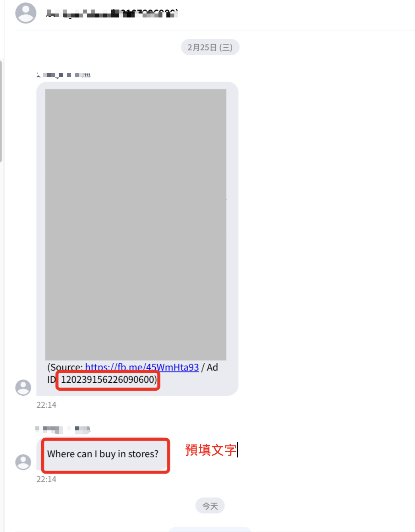Click the 2月25日 (三) date separator pill
Screen dimensions: 415x532
click(x=210, y=47)
